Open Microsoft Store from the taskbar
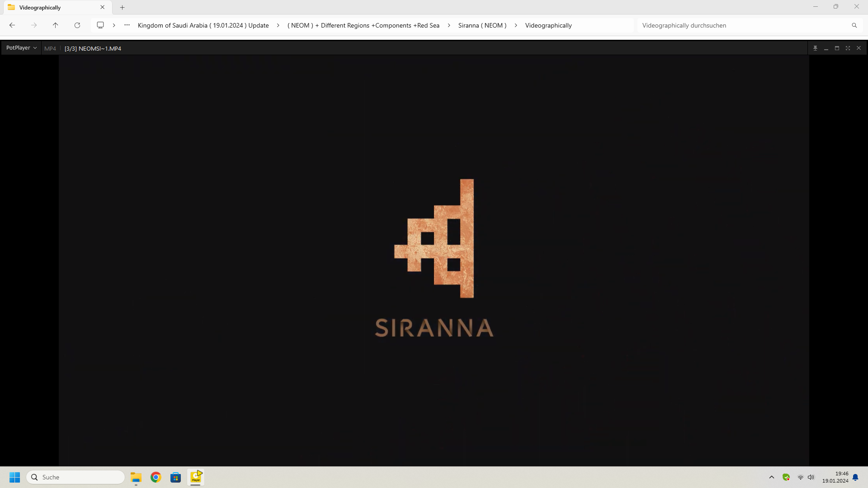This screenshot has height=488, width=868. point(176,477)
